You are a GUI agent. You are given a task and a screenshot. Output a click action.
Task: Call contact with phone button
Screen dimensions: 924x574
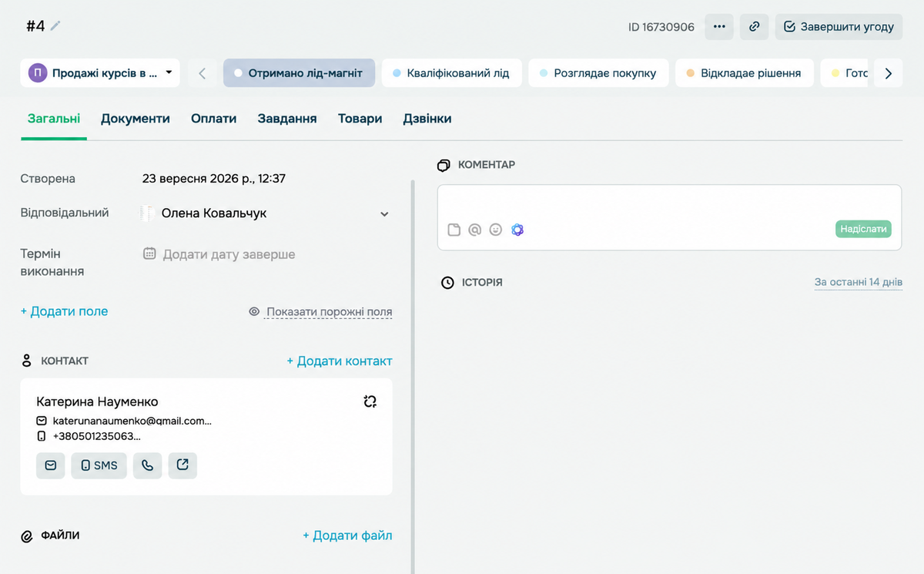point(147,465)
